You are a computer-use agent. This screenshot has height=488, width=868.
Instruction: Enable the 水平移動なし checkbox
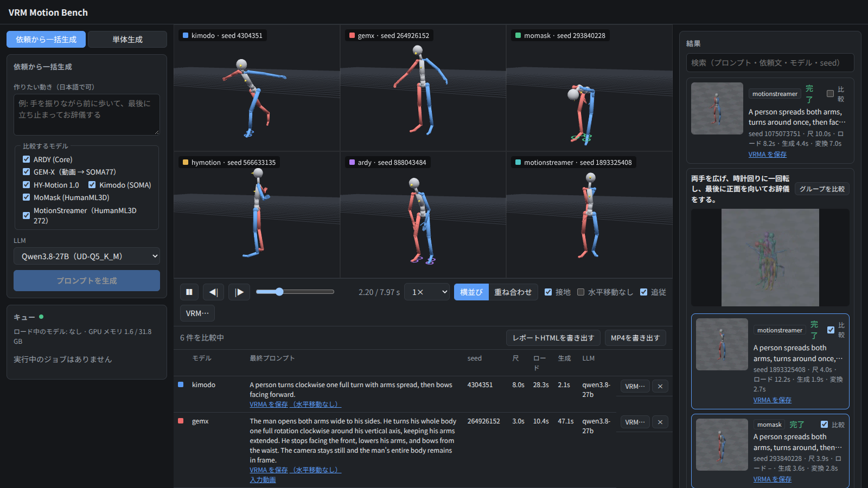[581, 292]
